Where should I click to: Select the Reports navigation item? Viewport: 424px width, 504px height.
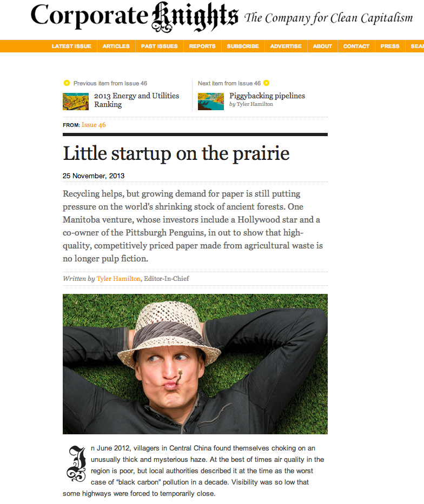point(202,46)
